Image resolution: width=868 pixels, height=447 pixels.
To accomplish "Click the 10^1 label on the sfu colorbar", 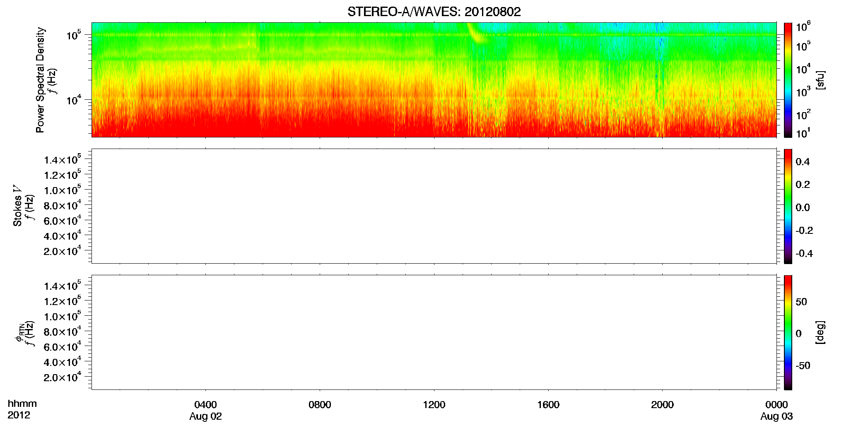I will click(803, 133).
